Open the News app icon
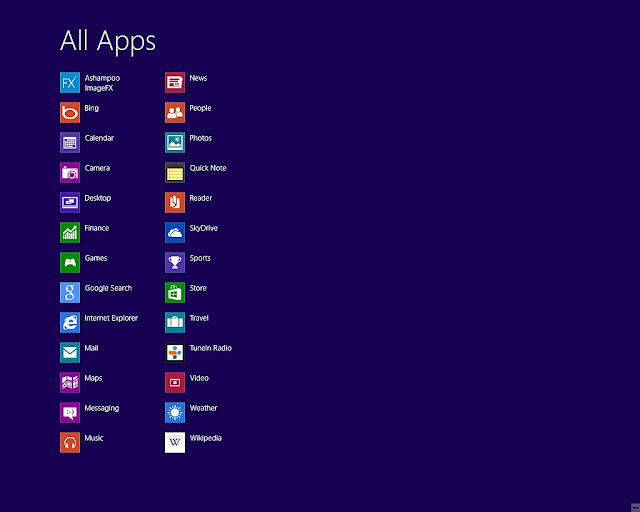Image resolution: width=640 pixels, height=512 pixels. pyautogui.click(x=175, y=82)
